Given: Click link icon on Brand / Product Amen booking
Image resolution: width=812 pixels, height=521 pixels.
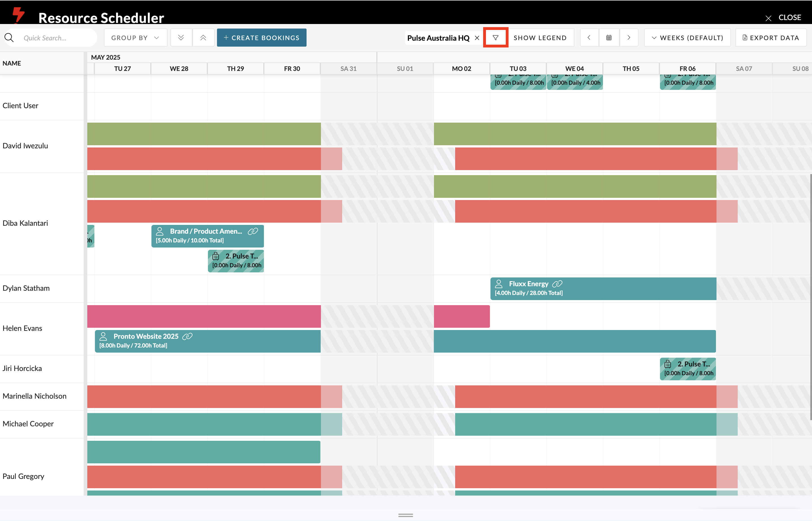Looking at the screenshot, I should coord(253,231).
